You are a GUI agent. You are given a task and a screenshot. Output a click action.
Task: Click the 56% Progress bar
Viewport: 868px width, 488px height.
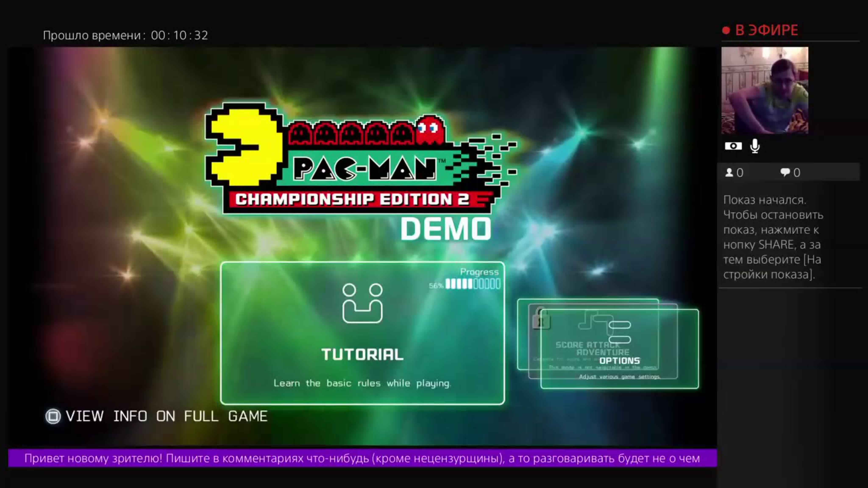point(468,285)
